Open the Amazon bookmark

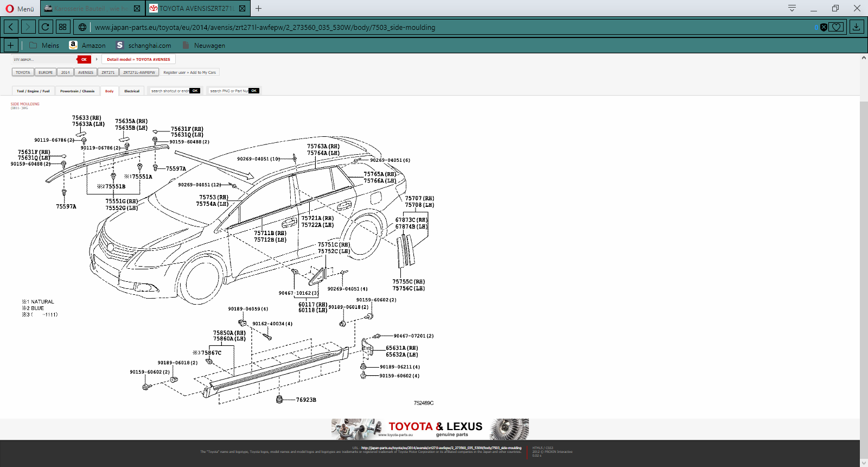(87, 46)
